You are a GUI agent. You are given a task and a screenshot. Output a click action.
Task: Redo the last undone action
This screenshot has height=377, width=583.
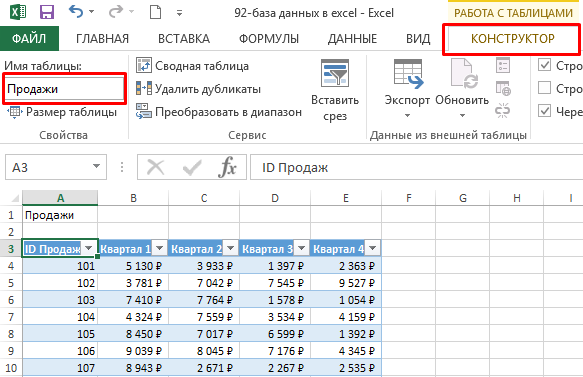[x=116, y=12]
